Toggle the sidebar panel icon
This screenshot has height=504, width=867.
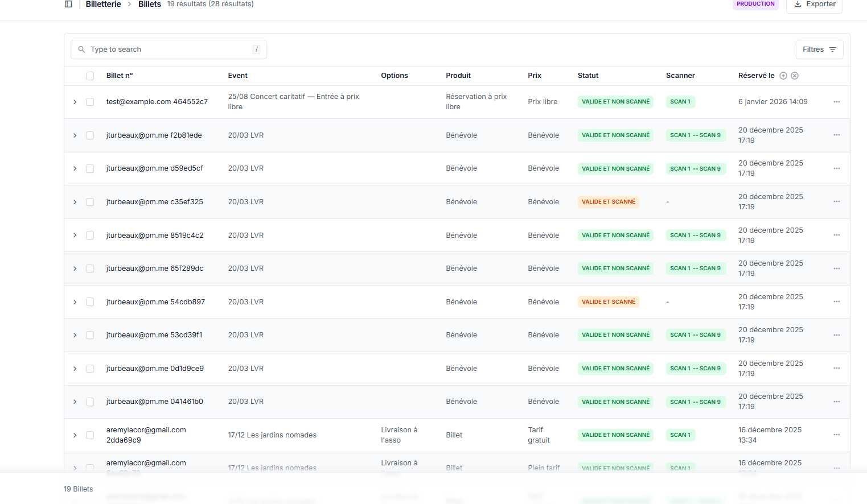68,4
